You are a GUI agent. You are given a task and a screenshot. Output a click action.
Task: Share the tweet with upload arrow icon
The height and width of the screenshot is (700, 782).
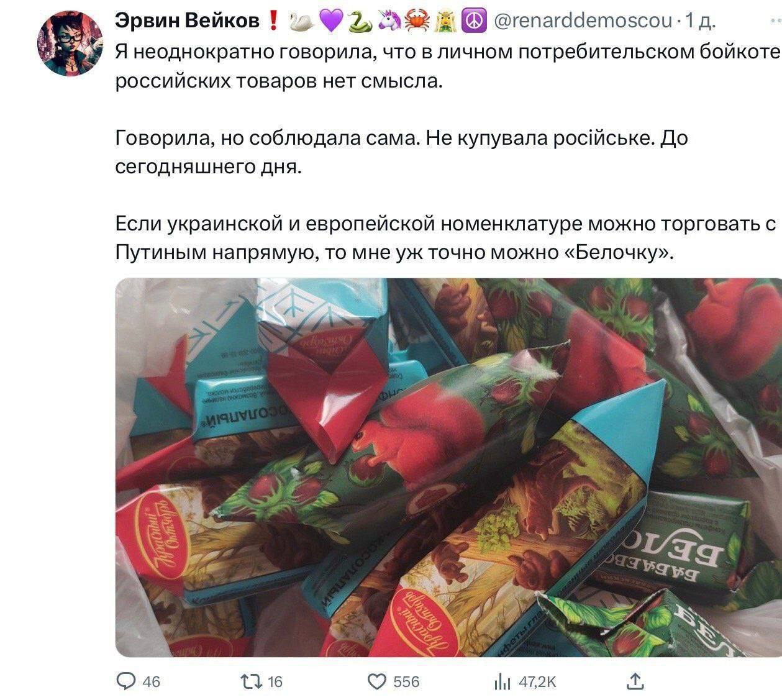click(634, 681)
